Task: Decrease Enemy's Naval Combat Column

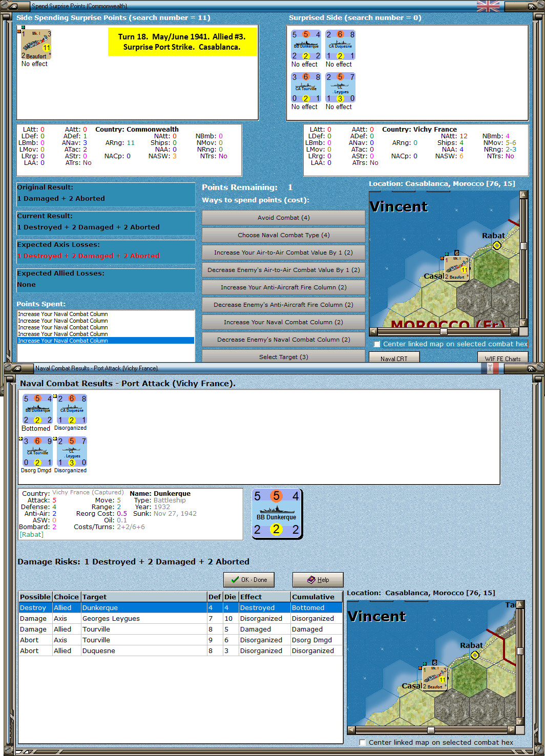Action: coord(283,340)
